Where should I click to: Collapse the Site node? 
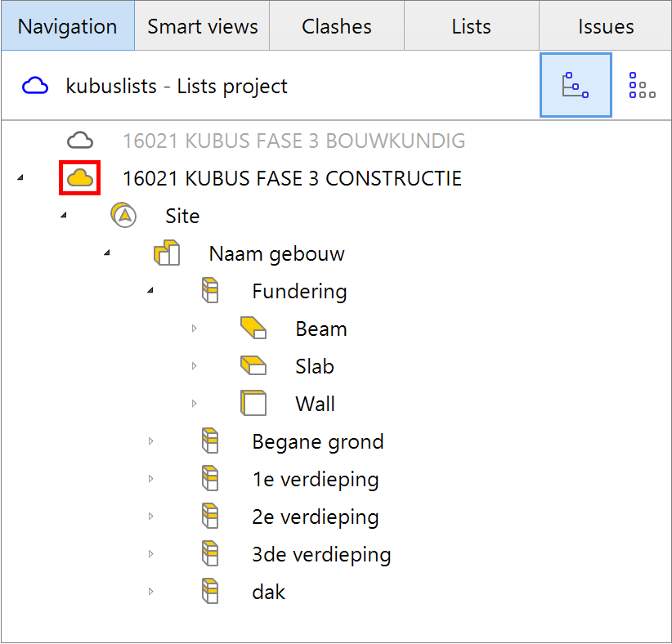pyautogui.click(x=64, y=215)
